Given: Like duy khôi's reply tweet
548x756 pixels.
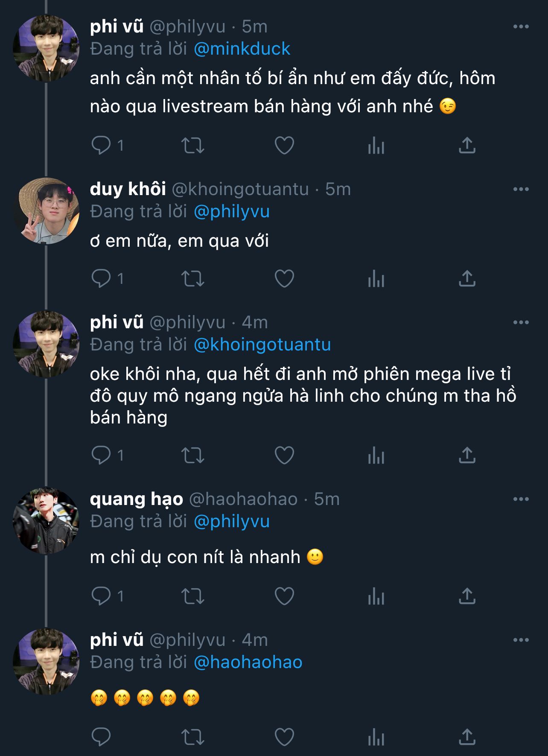Looking at the screenshot, I should (284, 279).
